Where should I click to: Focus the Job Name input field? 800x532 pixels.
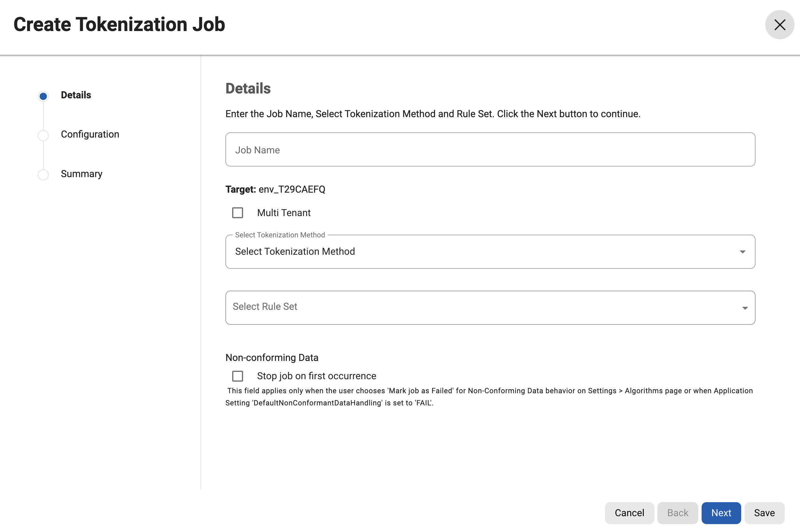[x=490, y=150]
